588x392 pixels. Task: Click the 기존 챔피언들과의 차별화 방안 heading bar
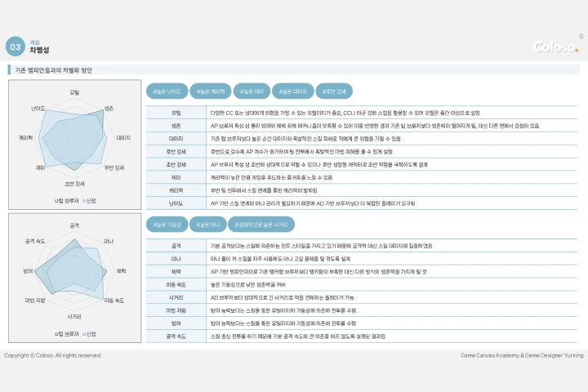point(294,70)
